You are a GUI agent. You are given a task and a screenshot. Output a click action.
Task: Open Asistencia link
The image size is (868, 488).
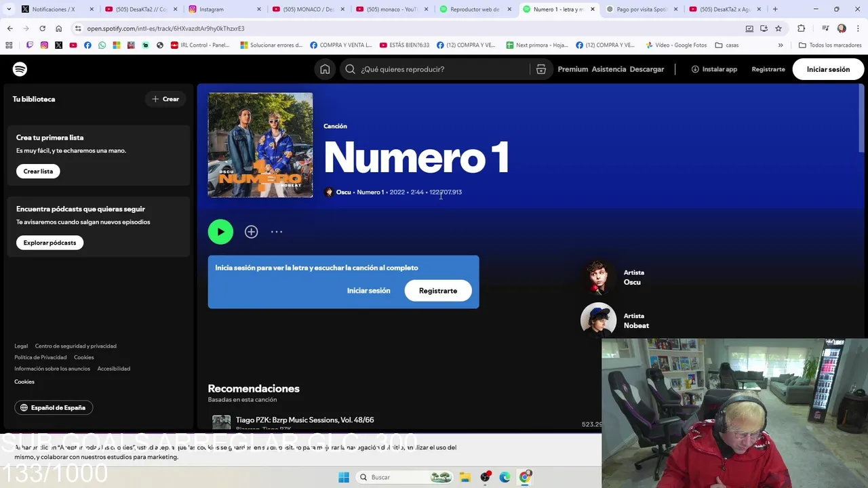point(609,69)
